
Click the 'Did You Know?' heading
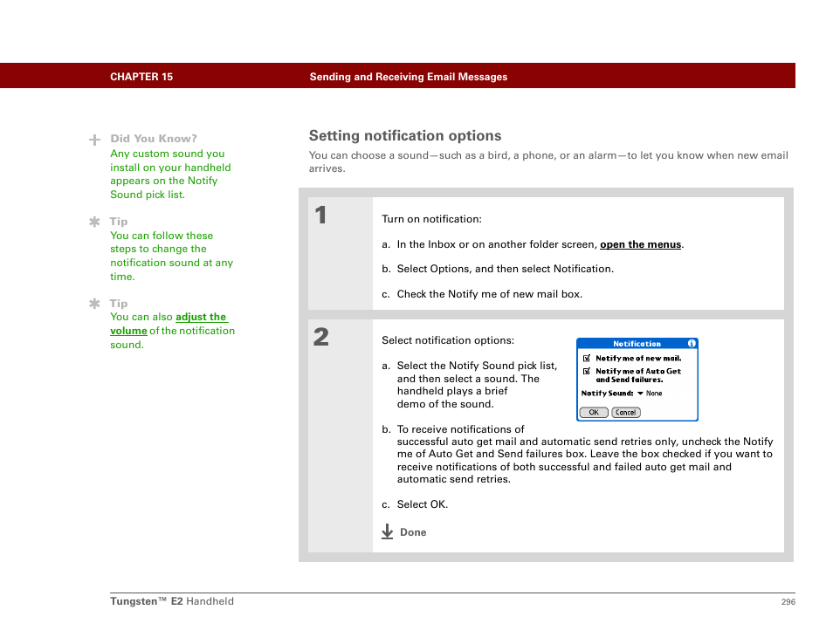point(154,139)
